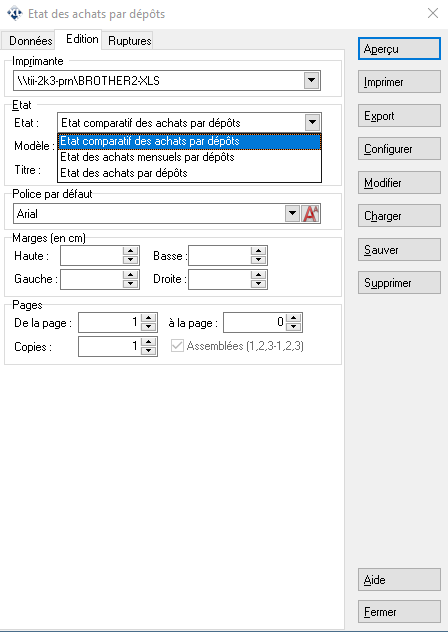Increase Copies count with up arrow
Screen dimensions: 448x632
(x=148, y=341)
